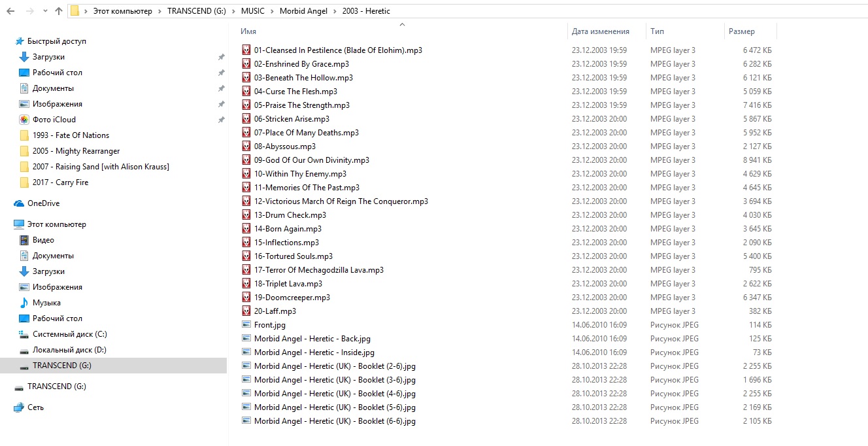Go to MUSIC folder in address bar
Viewport: 868px width, 446px height.
tap(252, 11)
